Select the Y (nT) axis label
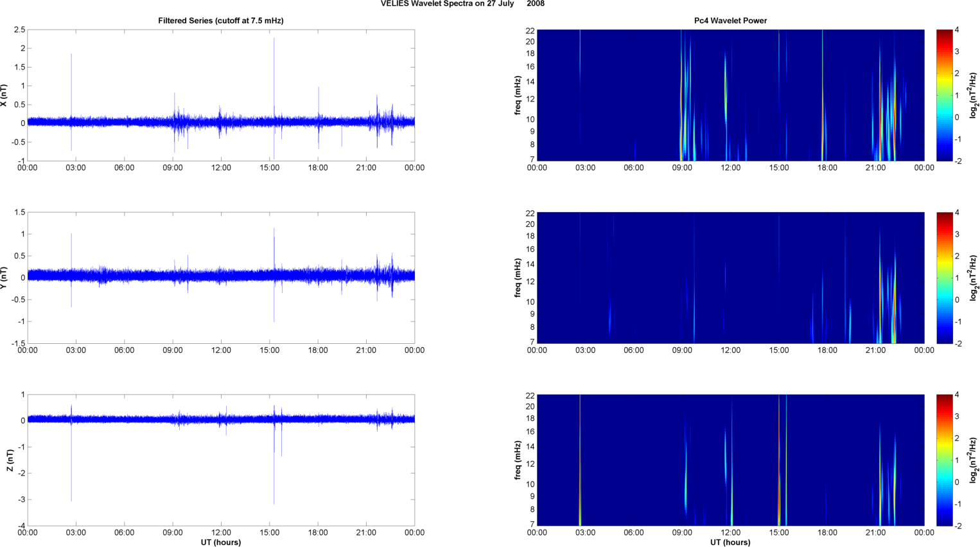980x547 pixels. pos(4,278)
